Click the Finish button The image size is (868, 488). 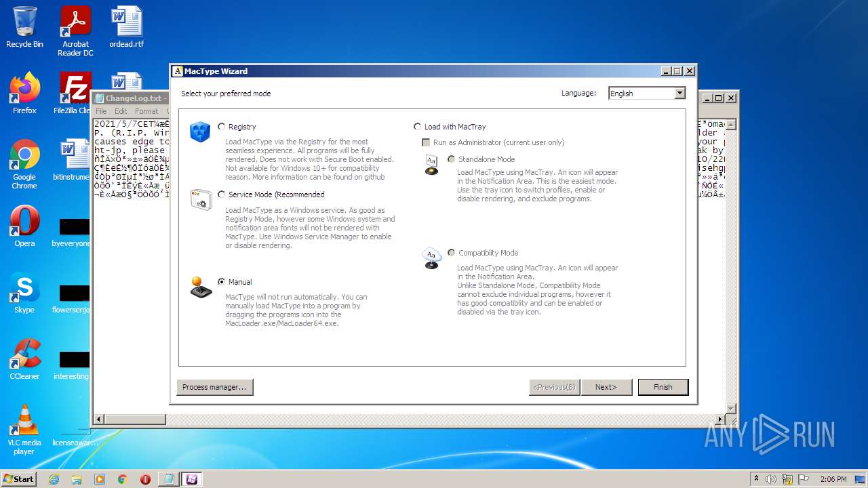pyautogui.click(x=663, y=387)
